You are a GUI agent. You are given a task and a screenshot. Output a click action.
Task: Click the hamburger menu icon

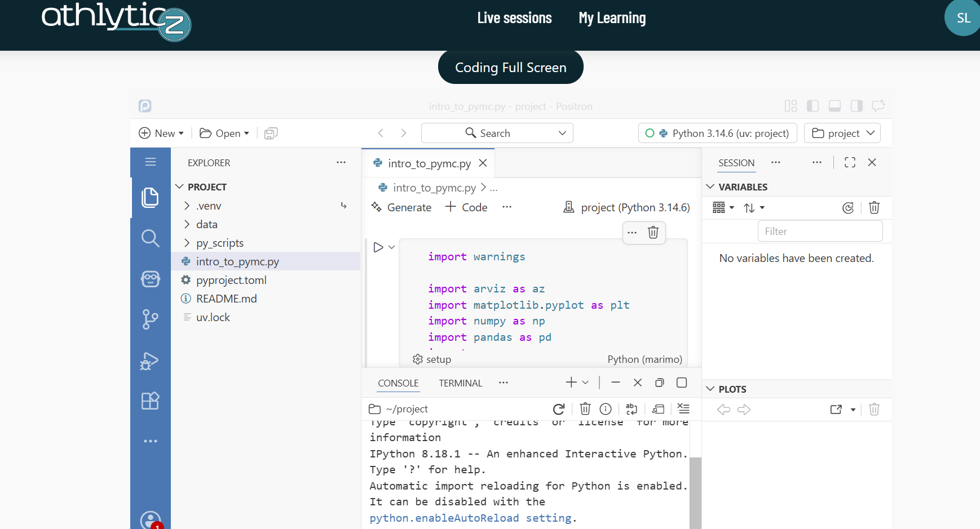click(x=150, y=162)
